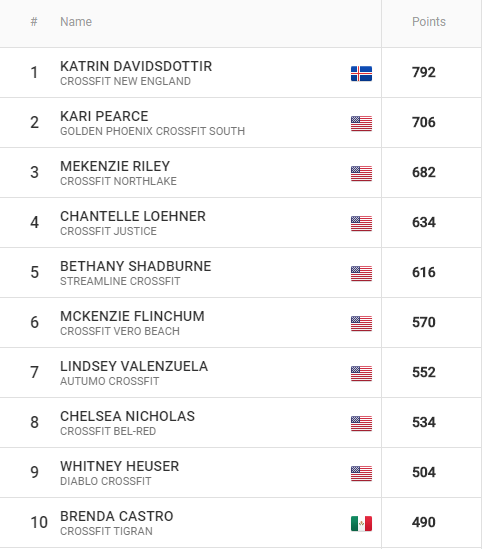
Task: Click the US flag in Whitney Heuser's row
Action: point(361,474)
